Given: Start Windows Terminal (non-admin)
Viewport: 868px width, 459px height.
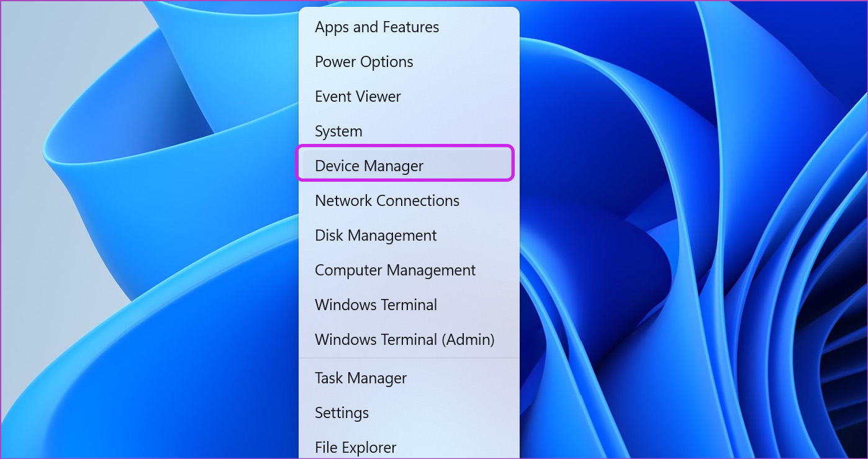Looking at the screenshot, I should pos(409,305).
